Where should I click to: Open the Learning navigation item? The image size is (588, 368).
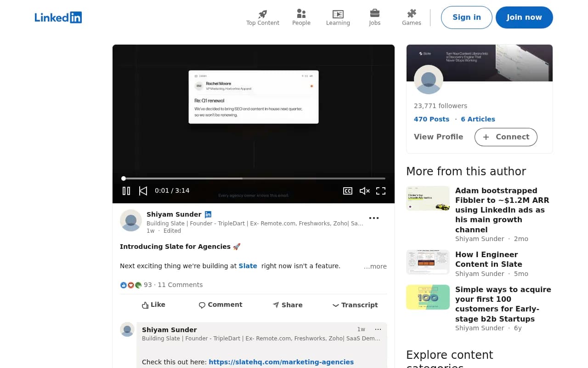(338, 18)
